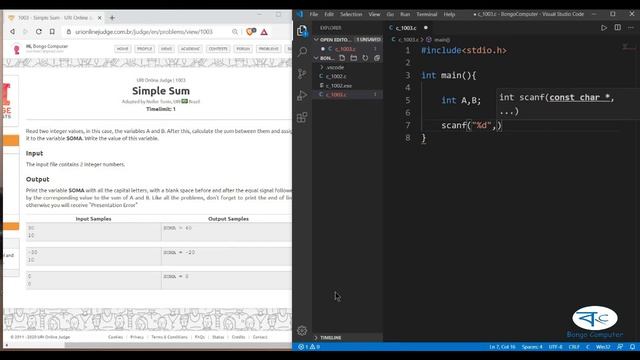This screenshot has width=640, height=360.
Task: Click the PROBLEMS button on URI Judge
Action: (x=268, y=49)
